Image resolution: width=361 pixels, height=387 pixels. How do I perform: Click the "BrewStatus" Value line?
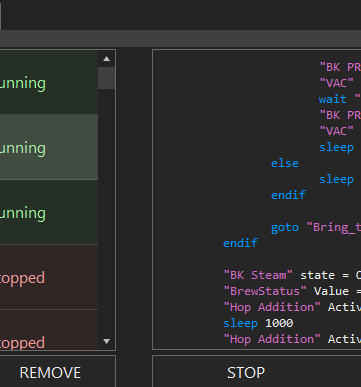[292, 291]
